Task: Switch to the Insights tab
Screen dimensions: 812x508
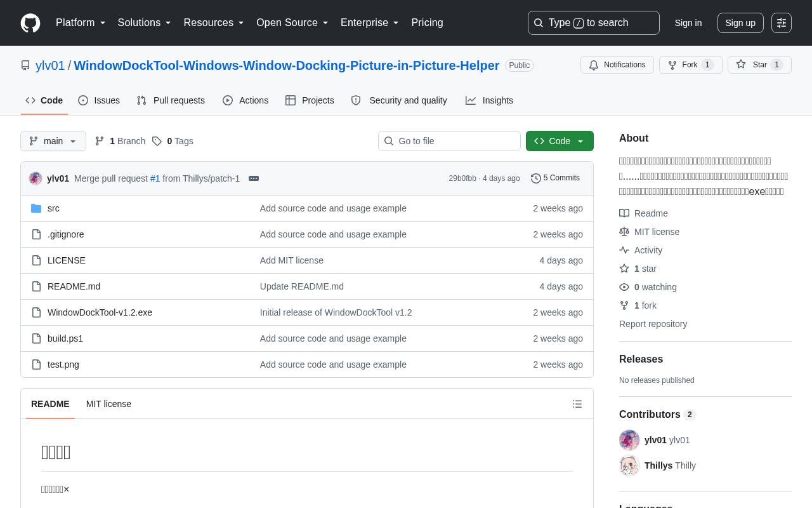Action: (x=489, y=100)
